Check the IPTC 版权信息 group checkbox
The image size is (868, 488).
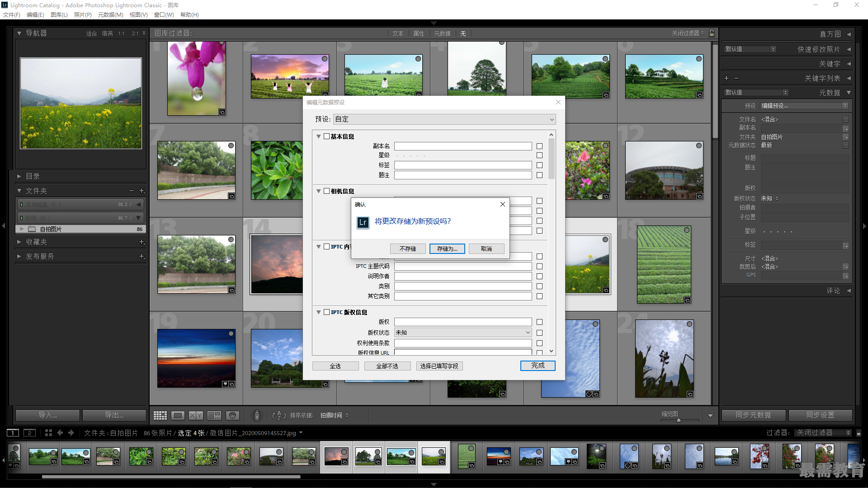click(326, 312)
